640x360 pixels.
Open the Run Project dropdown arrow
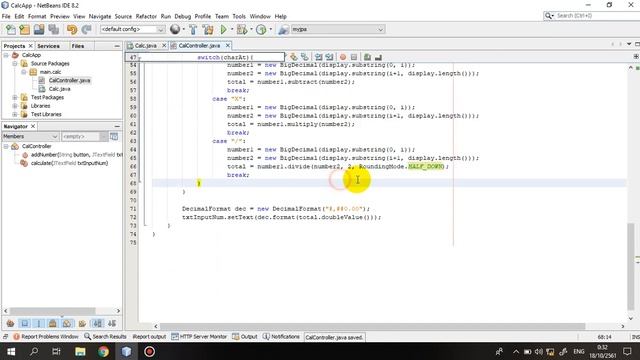pyautogui.click(x=232, y=29)
